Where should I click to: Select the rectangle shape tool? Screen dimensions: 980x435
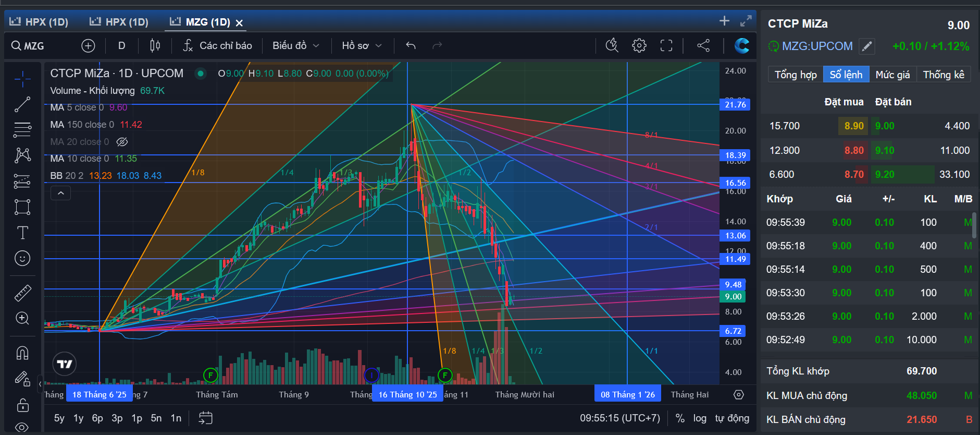22,207
